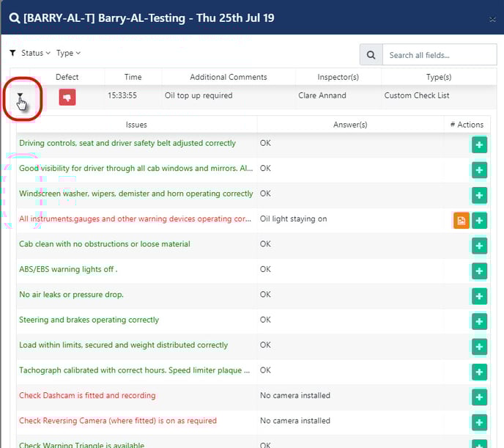This screenshot has height=448, width=504.
Task: Click the red thumbs-down defect icon
Action: coord(67,97)
